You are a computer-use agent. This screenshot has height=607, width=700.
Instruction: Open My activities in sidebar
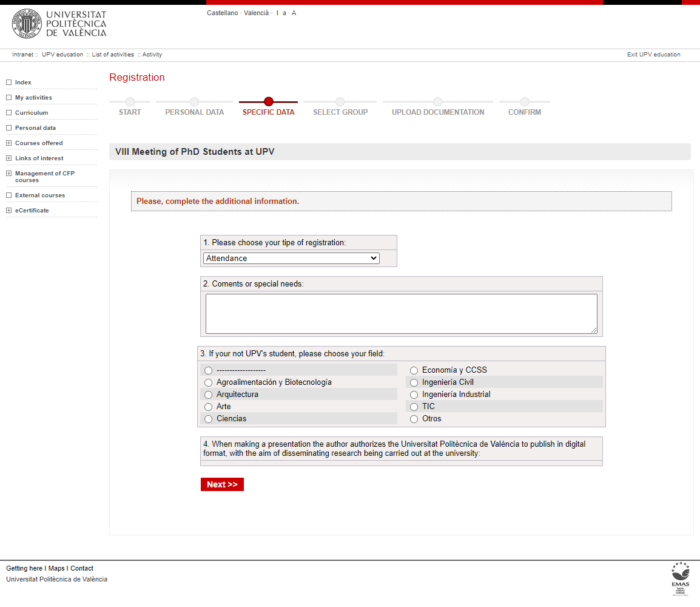pos(33,98)
